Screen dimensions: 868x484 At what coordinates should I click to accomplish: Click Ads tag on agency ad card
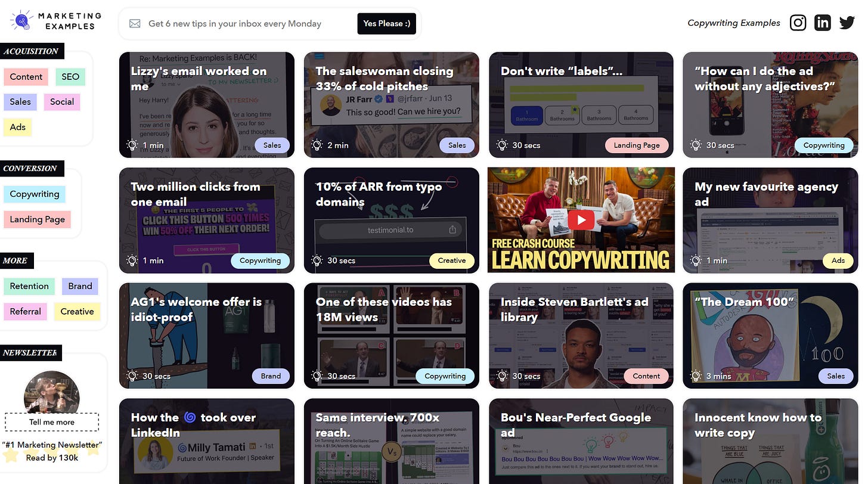click(x=838, y=260)
